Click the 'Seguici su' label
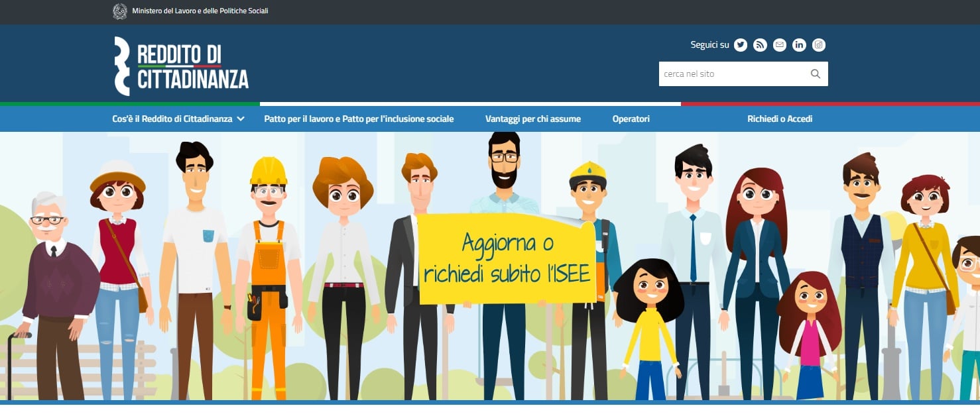 [x=709, y=45]
